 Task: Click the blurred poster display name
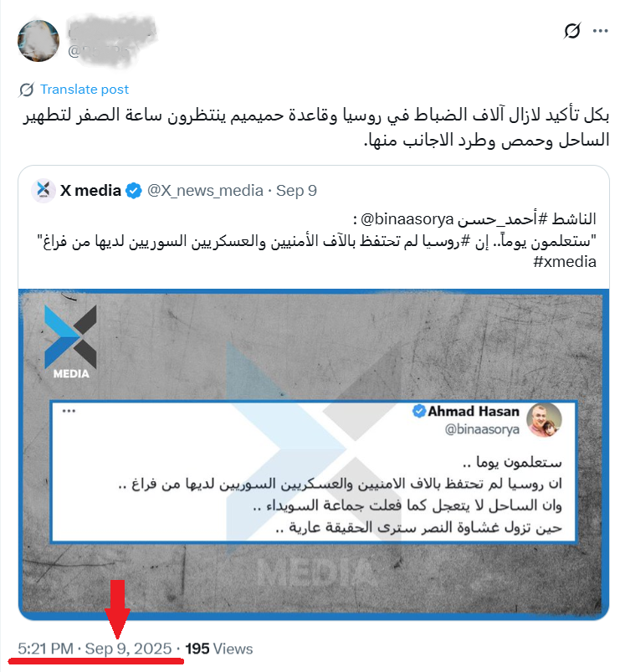(112, 30)
